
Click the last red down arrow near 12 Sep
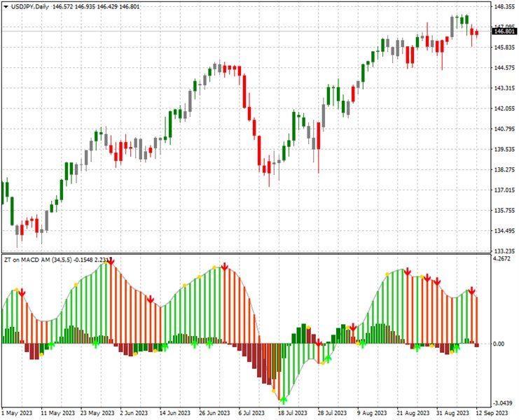(473, 290)
